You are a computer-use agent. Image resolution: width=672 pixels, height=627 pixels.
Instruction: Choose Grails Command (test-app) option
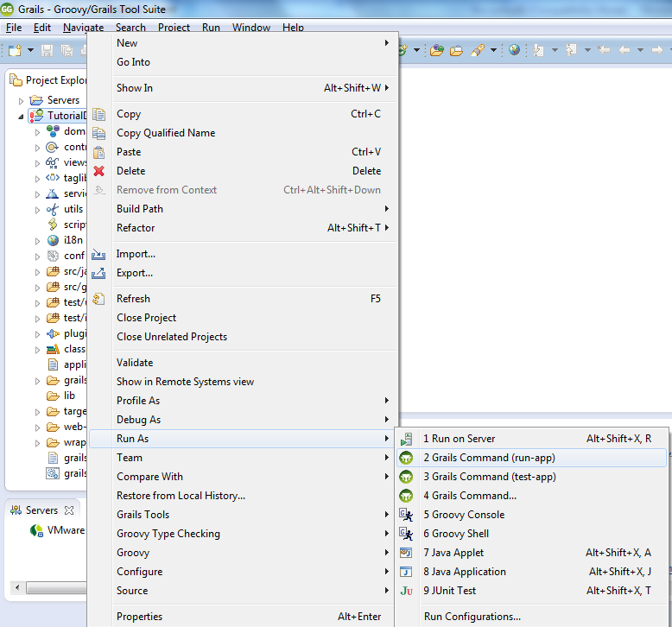coord(489,477)
